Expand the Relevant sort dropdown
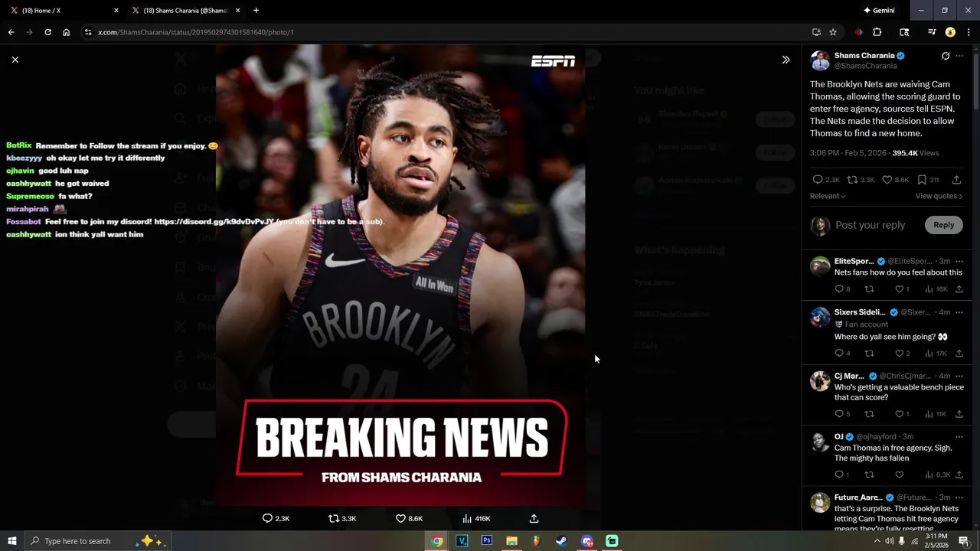The image size is (980, 551). [x=828, y=196]
